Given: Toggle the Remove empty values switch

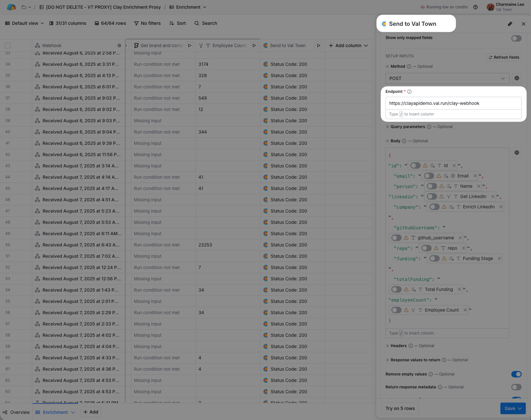Looking at the screenshot, I should coord(516,374).
